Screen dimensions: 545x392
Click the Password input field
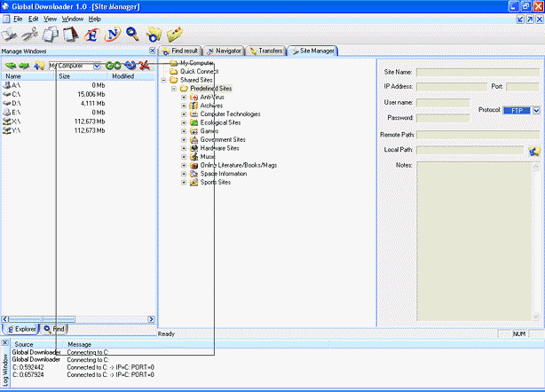[443, 118]
